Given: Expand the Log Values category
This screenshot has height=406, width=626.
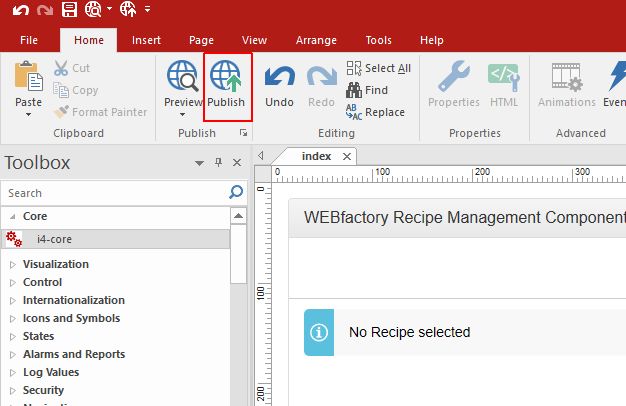Looking at the screenshot, I should point(13,372).
